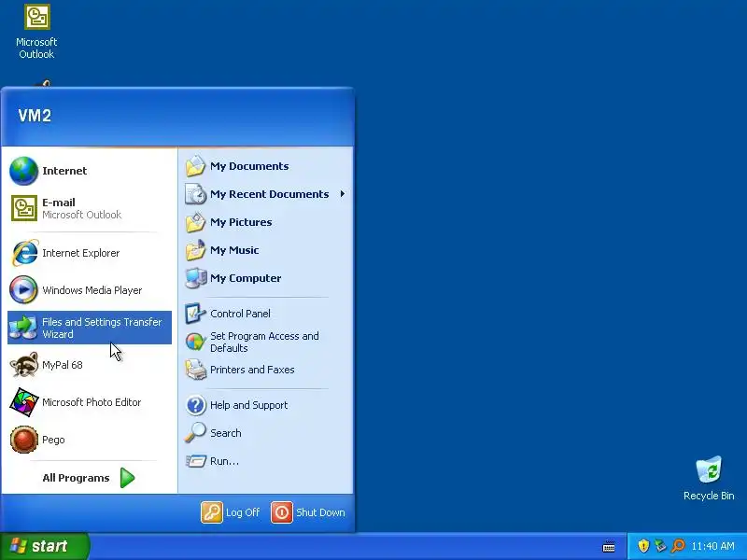Image resolution: width=747 pixels, height=560 pixels.
Task: Click the Search magnifier icon in Start menu
Action: 195,433
